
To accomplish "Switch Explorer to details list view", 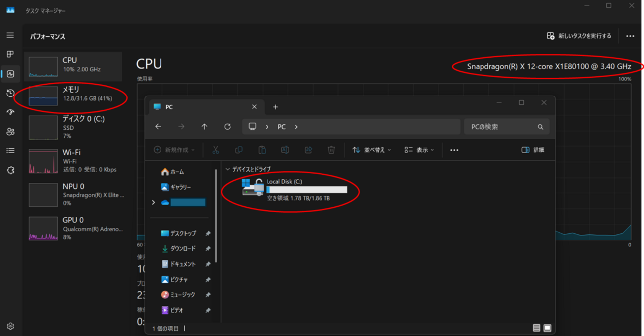I will [x=537, y=328].
